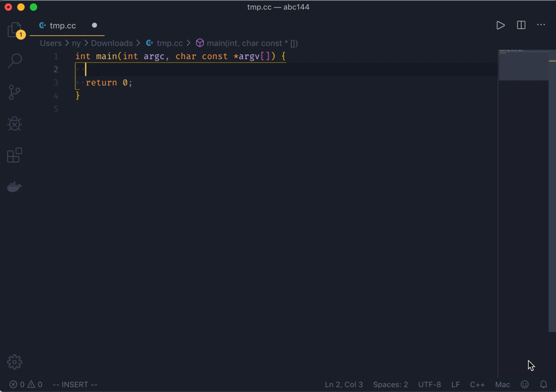Screen dimensions: 556x392
Task: Open the More Actions ellipsis menu
Action: point(540,25)
